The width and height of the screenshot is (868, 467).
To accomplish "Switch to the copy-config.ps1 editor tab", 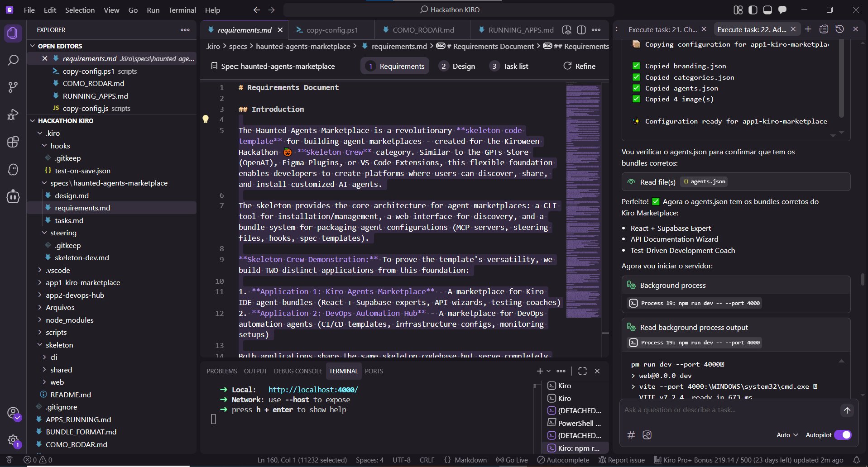I will coord(331,30).
